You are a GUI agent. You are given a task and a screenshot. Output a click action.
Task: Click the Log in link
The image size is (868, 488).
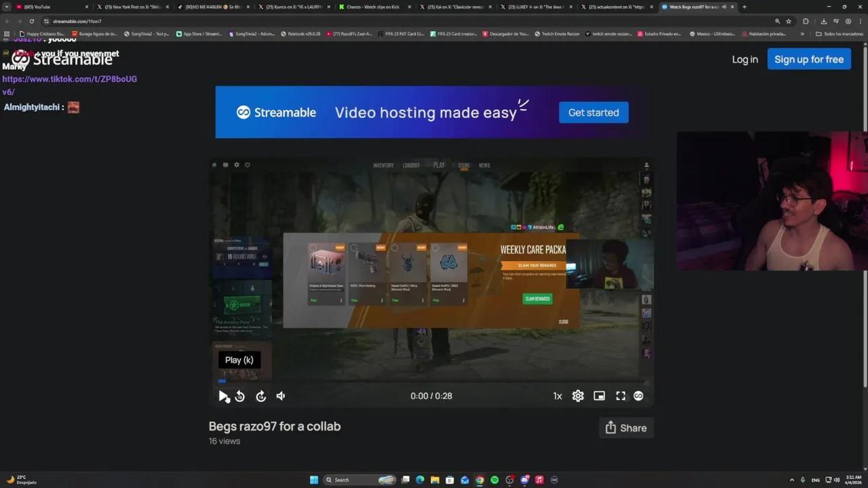(x=745, y=60)
